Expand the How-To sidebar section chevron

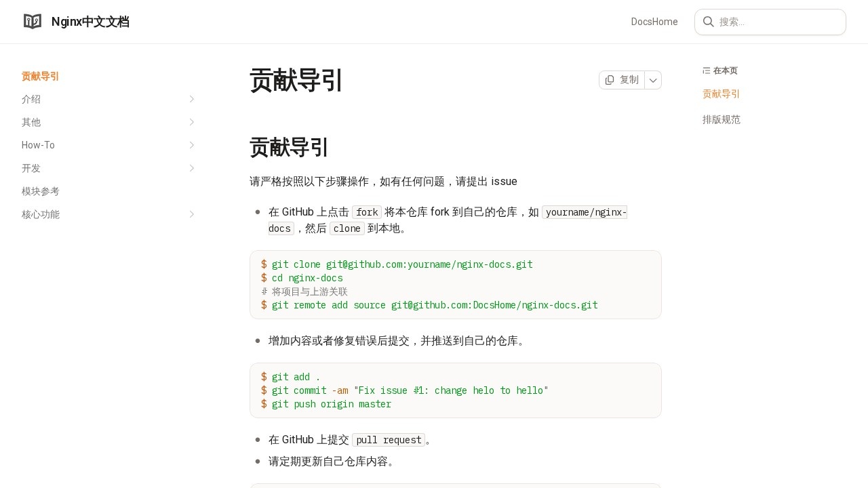click(192, 145)
